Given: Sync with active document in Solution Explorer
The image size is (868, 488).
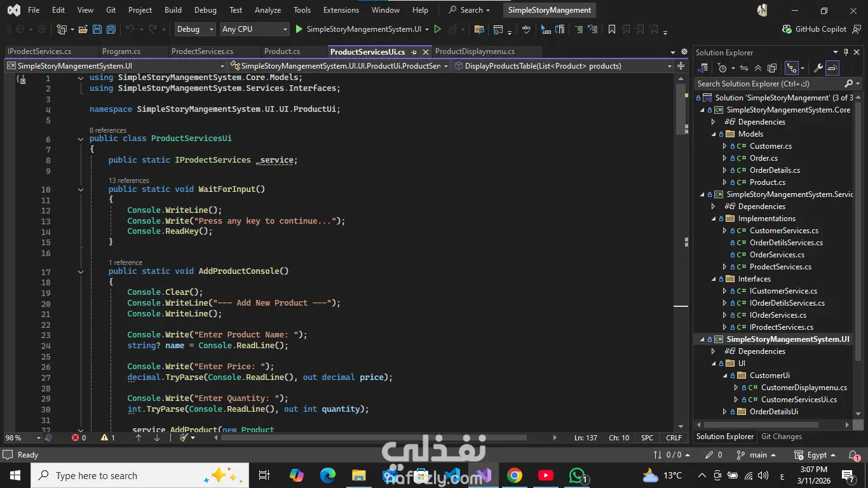Looking at the screenshot, I should 745,68.
